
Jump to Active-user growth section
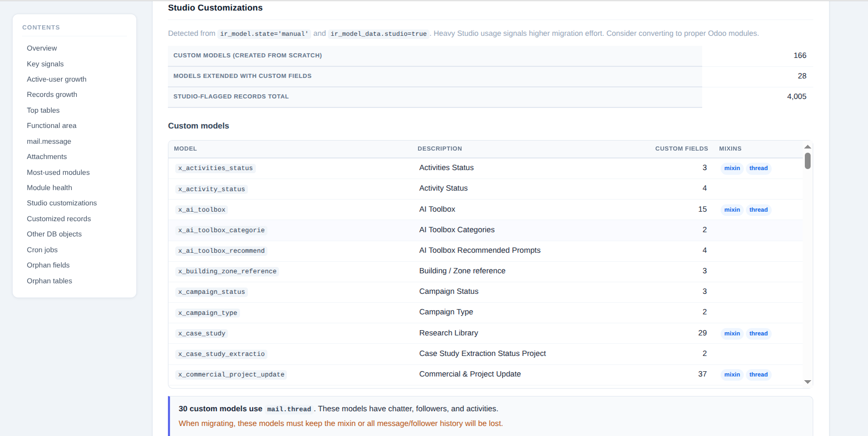click(x=56, y=79)
